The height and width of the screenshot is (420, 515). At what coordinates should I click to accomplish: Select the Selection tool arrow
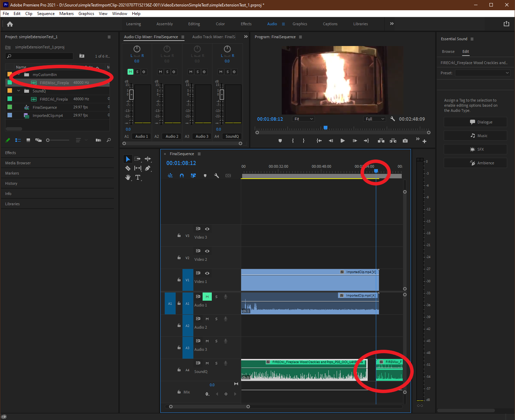click(128, 159)
